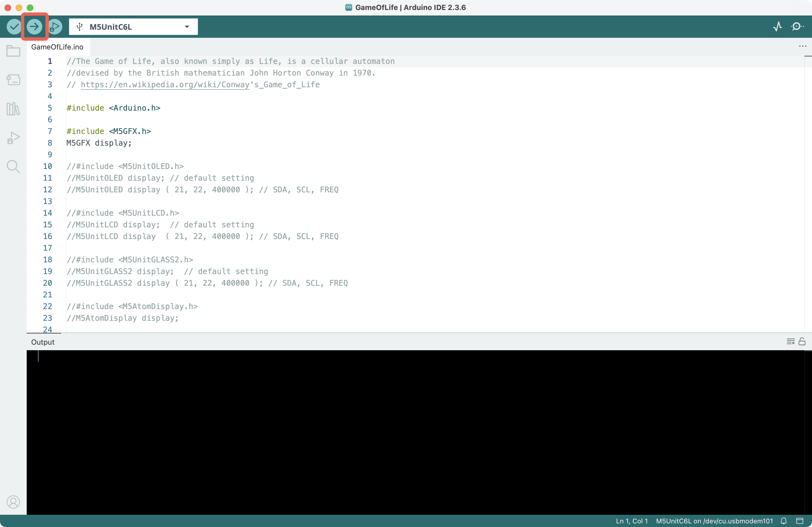Upload the sketch with the arrow button
Image resolution: width=812 pixels, height=527 pixels.
34,27
